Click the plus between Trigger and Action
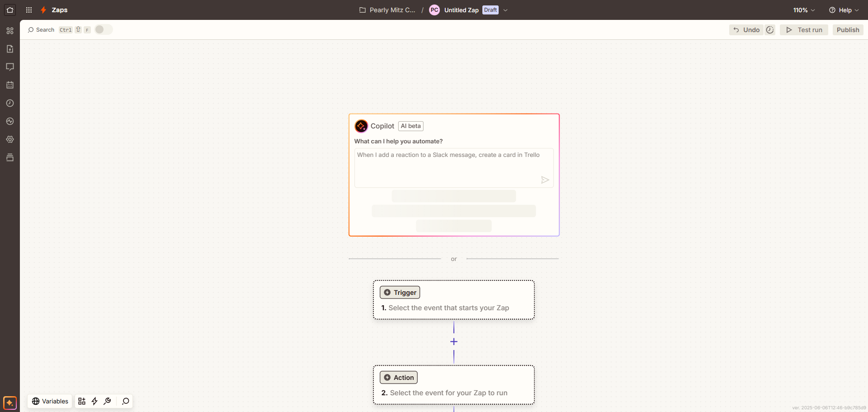This screenshot has height=412, width=868. (x=454, y=342)
